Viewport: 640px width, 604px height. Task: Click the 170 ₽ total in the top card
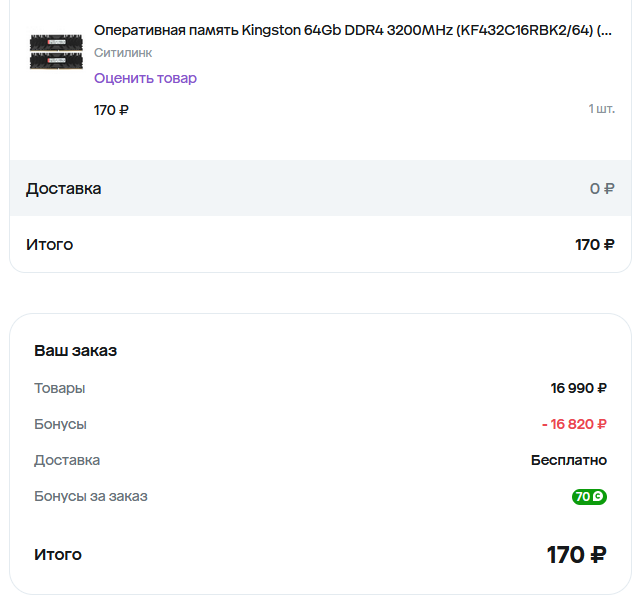tap(594, 244)
